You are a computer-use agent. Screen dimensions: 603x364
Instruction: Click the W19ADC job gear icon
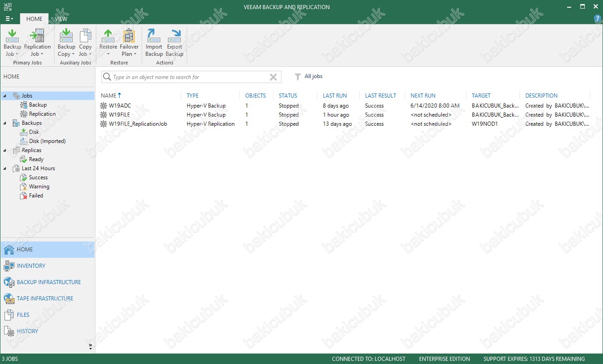pyautogui.click(x=104, y=106)
